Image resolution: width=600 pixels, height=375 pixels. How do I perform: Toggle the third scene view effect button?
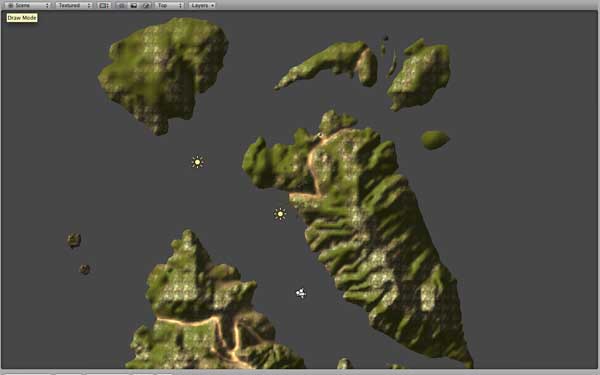point(146,5)
